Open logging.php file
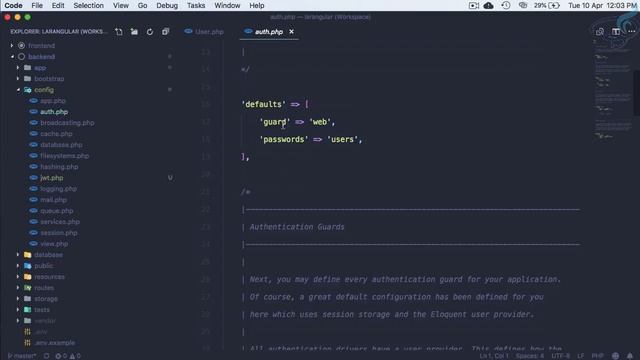The height and width of the screenshot is (360, 640). click(58, 189)
